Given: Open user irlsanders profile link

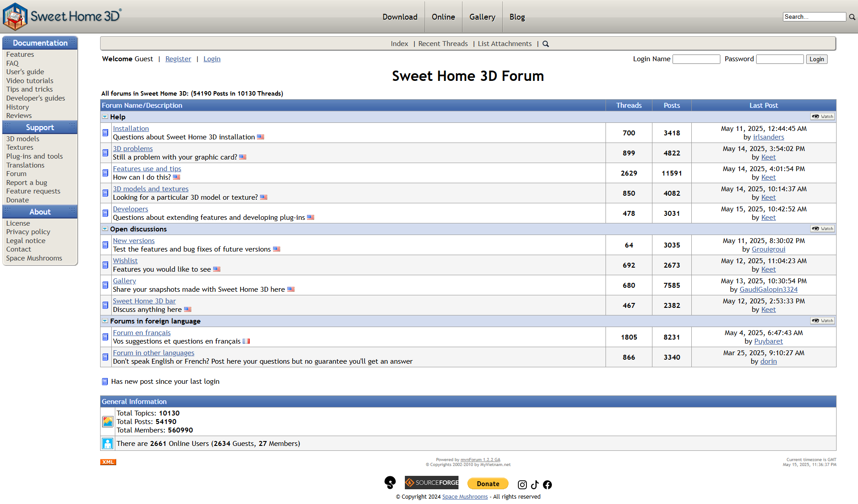Looking at the screenshot, I should [x=769, y=137].
